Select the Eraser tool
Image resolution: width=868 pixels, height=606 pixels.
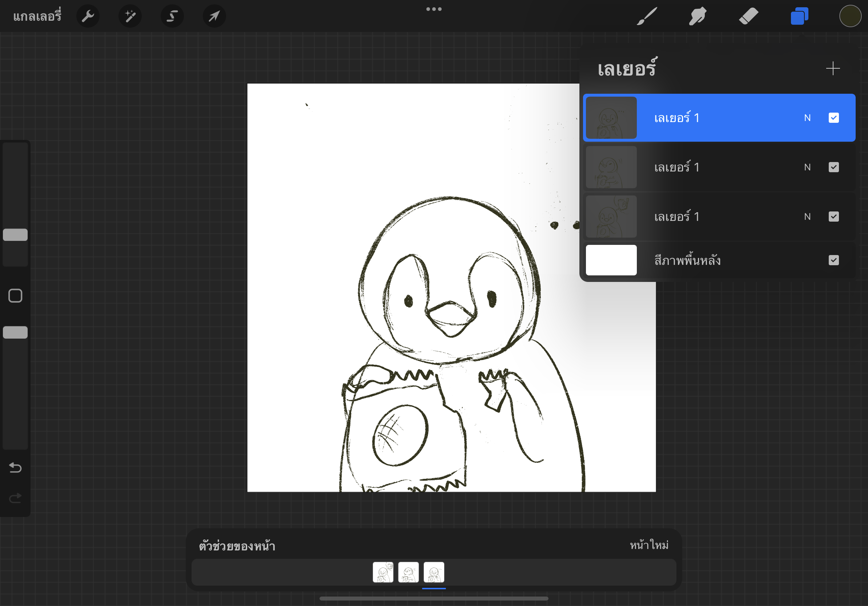coord(748,16)
